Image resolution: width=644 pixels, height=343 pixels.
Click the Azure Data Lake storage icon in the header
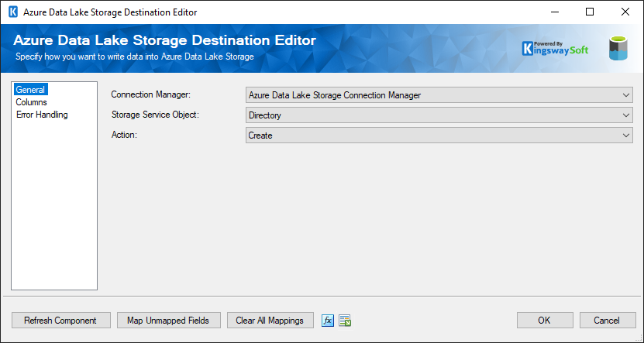tap(618, 49)
